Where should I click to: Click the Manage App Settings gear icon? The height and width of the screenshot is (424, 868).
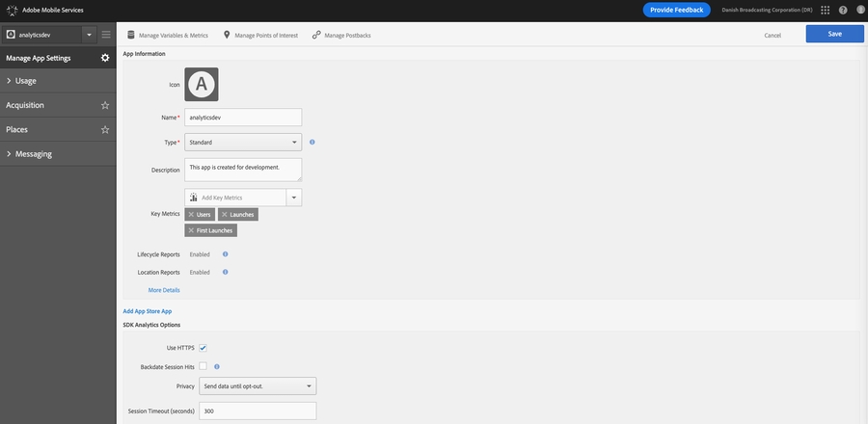pyautogui.click(x=105, y=58)
